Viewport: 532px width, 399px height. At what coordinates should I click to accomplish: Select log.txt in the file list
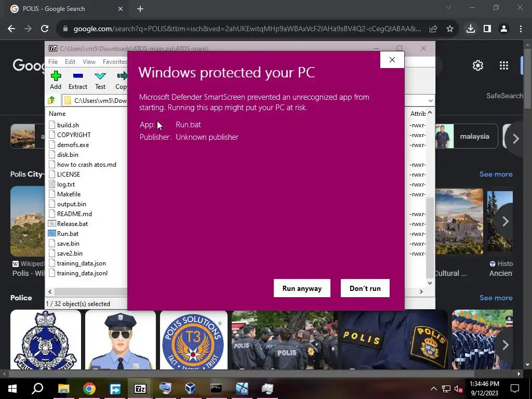(66, 184)
